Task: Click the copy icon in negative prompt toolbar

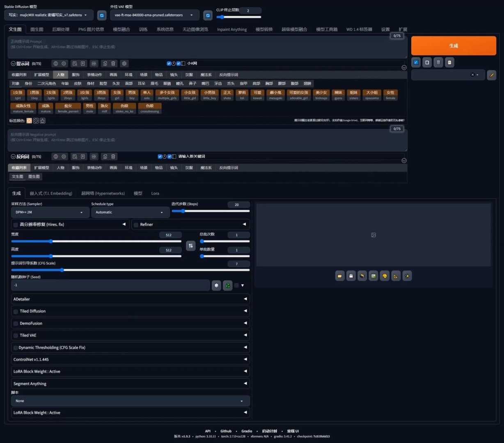Action: pos(105,156)
